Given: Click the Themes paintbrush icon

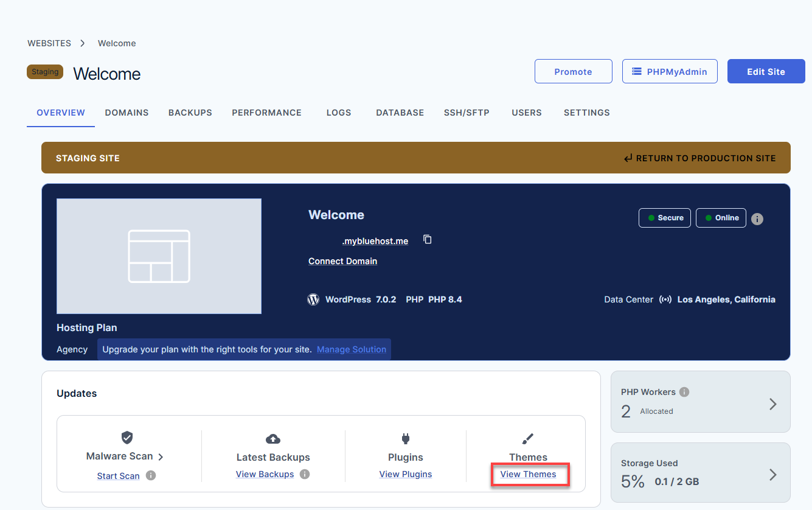Looking at the screenshot, I should 528,439.
